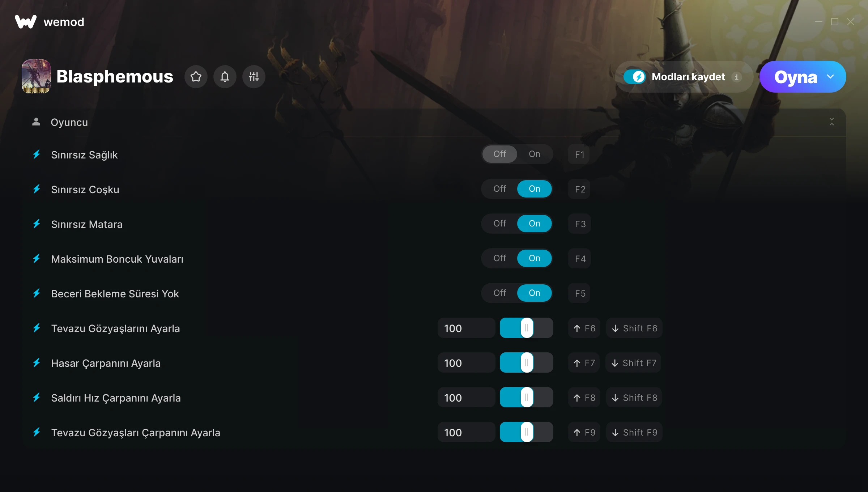Click the Shift F9 decrease hotkey
The height and width of the screenshot is (492, 868).
(x=634, y=432)
